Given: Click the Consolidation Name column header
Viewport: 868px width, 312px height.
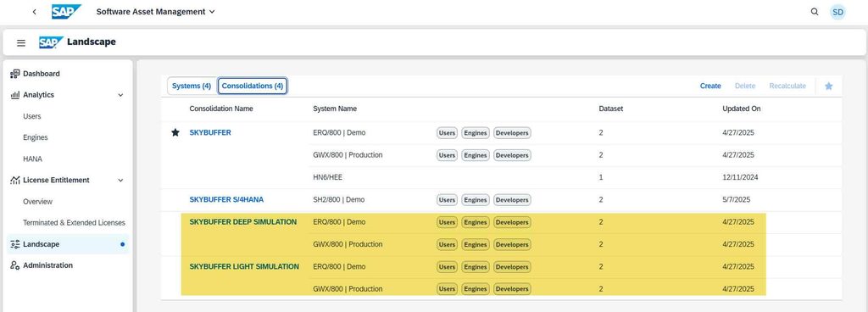Looking at the screenshot, I should point(221,109).
